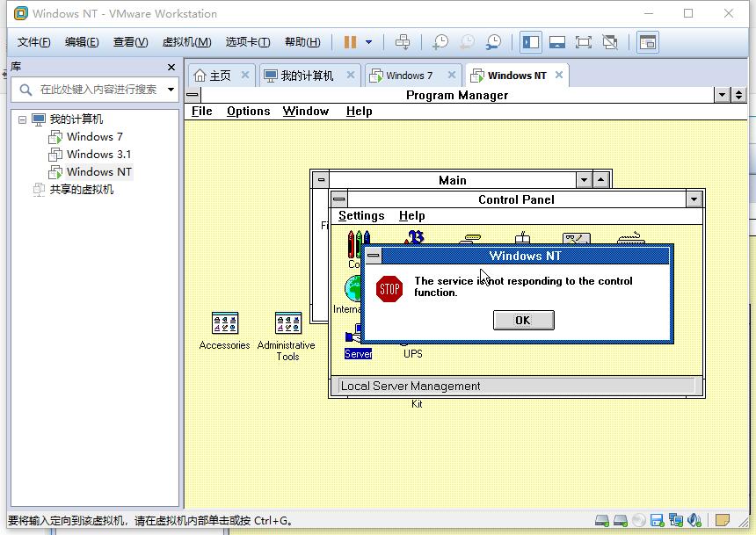Toggle the library sidebar view icon
Image resolution: width=756 pixels, height=535 pixels.
click(x=531, y=42)
